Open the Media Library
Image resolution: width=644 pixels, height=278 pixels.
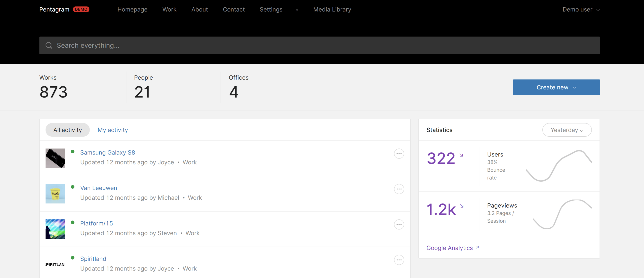click(332, 10)
